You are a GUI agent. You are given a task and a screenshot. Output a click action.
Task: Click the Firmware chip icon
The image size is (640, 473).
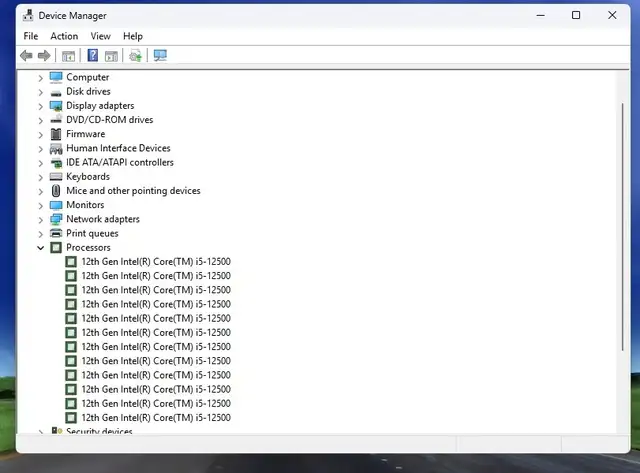pyautogui.click(x=56, y=134)
